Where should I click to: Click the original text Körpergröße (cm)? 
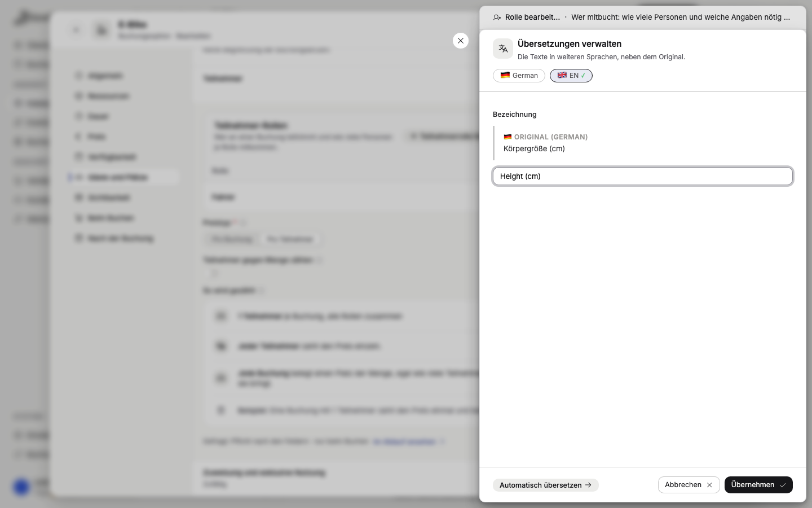pos(534,149)
